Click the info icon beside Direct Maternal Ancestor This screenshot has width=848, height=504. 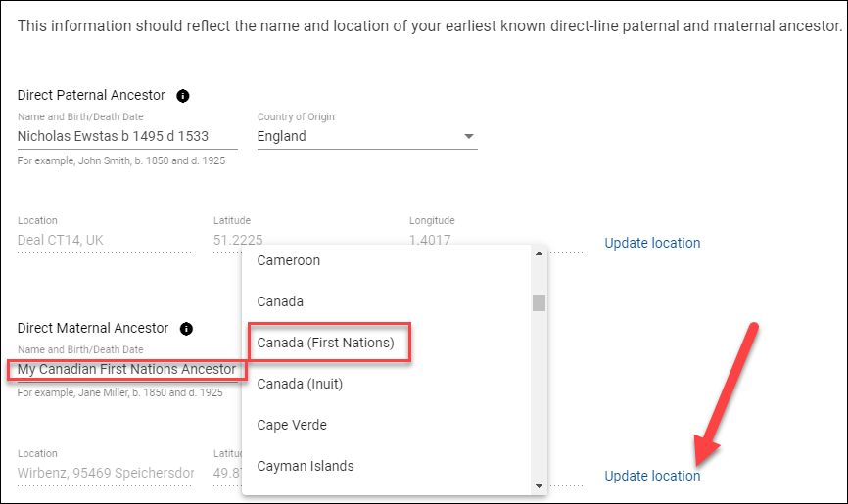(x=186, y=329)
